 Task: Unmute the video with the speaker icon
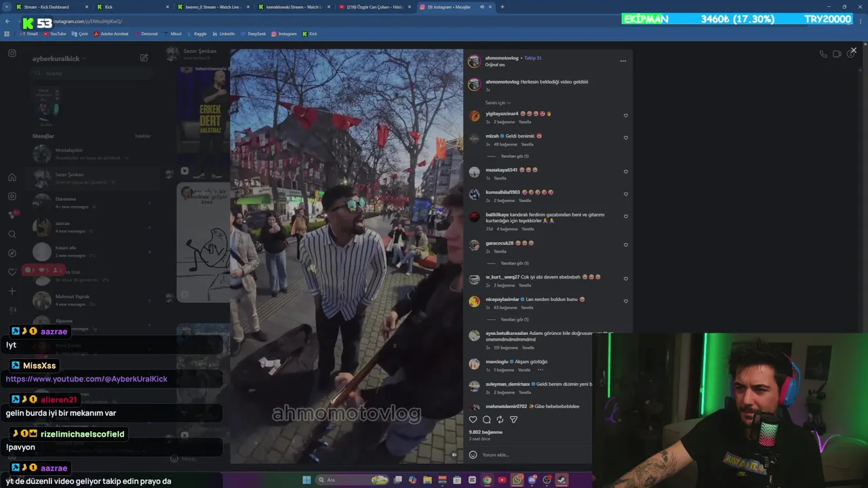[454, 455]
